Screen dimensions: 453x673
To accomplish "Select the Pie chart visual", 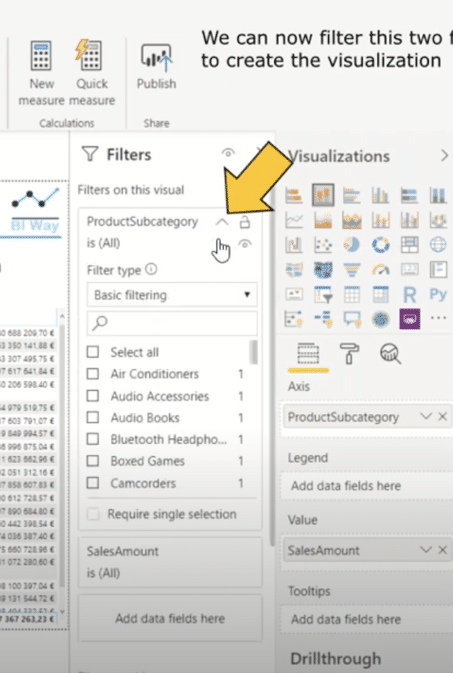I will (352, 245).
